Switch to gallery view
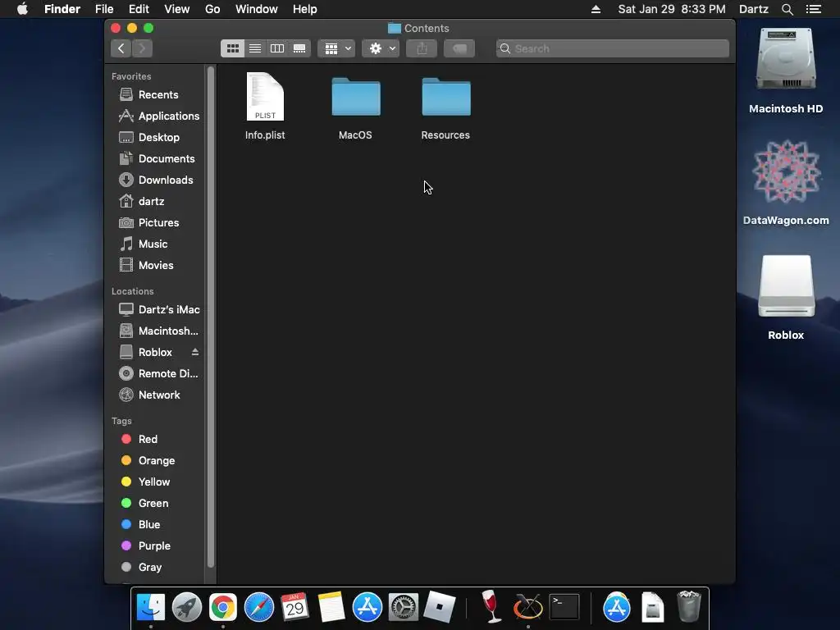This screenshot has width=840, height=630. (299, 48)
